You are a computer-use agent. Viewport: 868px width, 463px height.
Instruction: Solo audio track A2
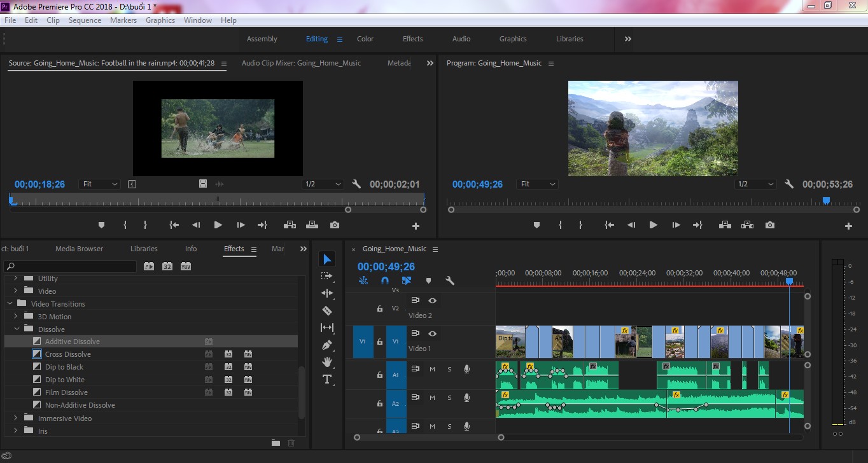449,397
